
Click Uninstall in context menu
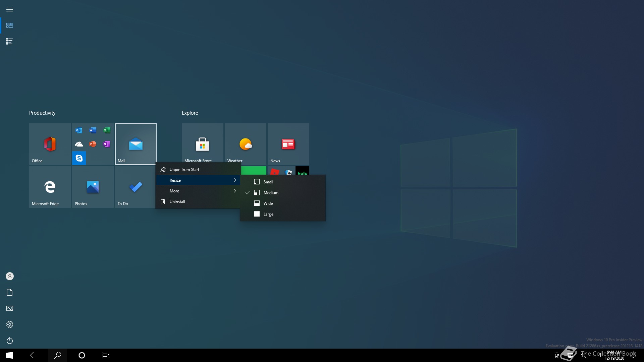tap(177, 202)
